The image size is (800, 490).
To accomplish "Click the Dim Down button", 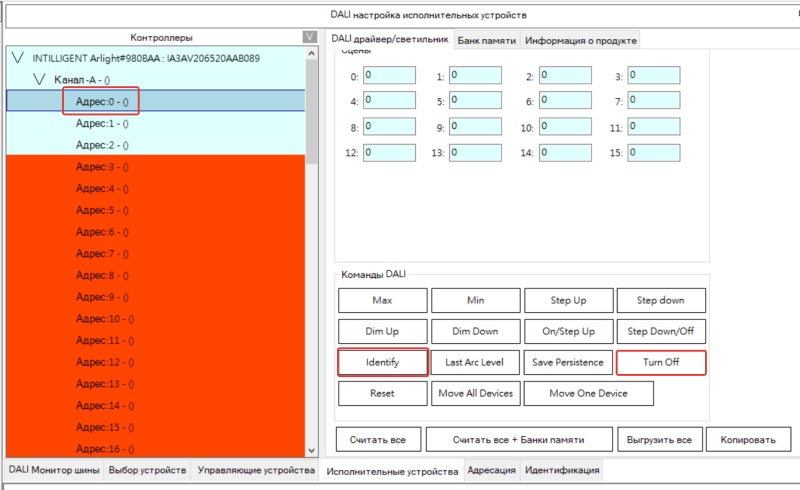I will (476, 331).
